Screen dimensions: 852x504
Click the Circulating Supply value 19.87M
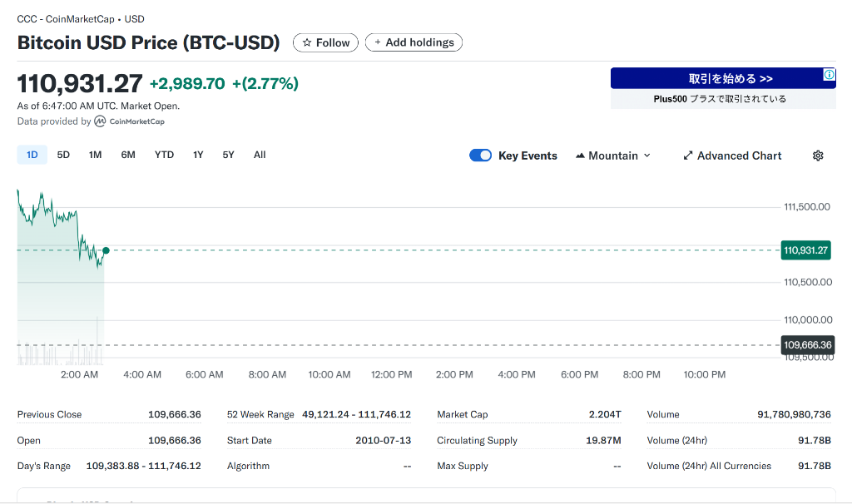point(603,441)
